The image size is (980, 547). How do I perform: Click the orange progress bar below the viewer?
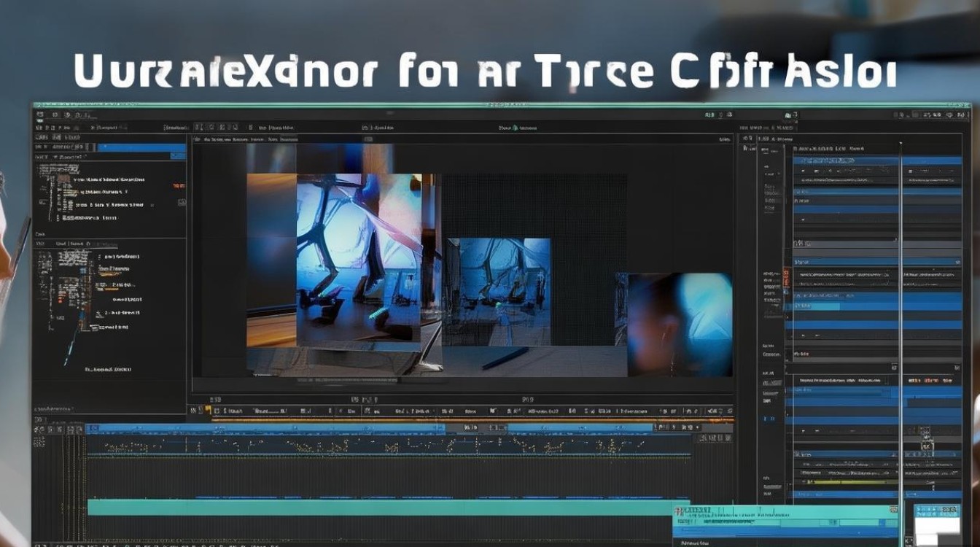470,420
